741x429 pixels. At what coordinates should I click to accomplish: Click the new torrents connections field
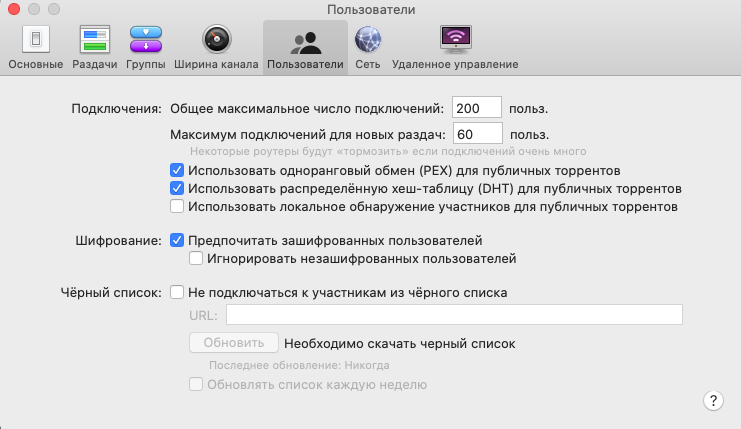tap(477, 133)
